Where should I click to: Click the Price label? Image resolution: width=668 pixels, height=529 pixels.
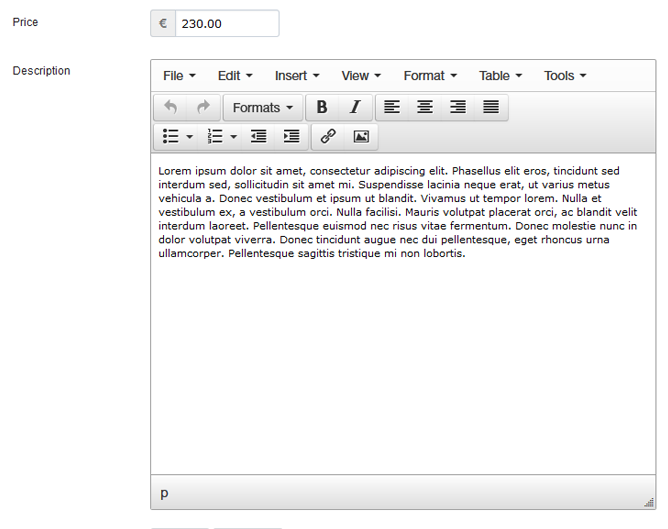click(x=25, y=22)
